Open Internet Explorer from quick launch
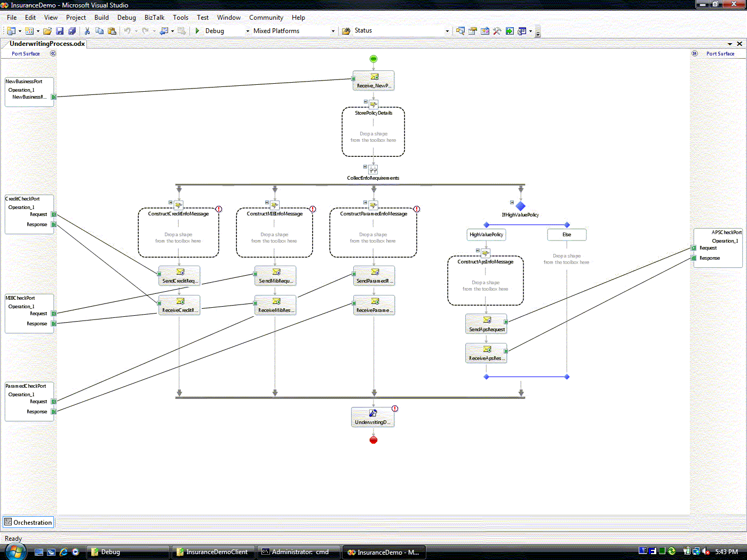This screenshot has height=560, width=747. (x=63, y=552)
